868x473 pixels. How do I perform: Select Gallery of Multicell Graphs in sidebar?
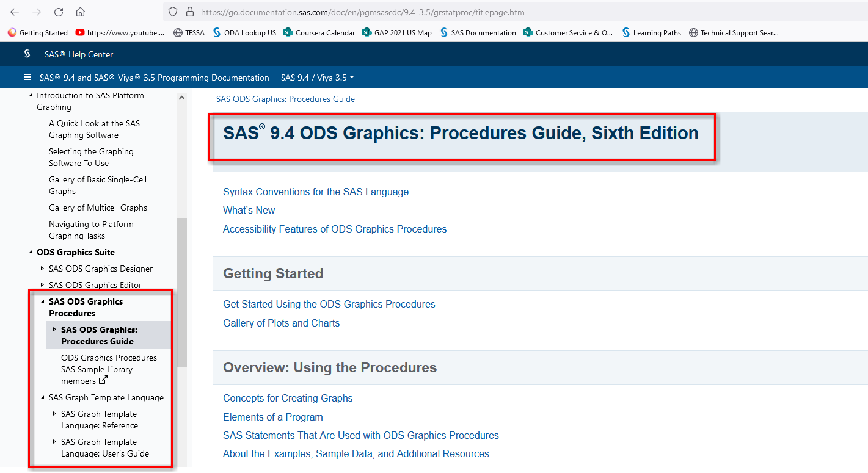tap(98, 208)
